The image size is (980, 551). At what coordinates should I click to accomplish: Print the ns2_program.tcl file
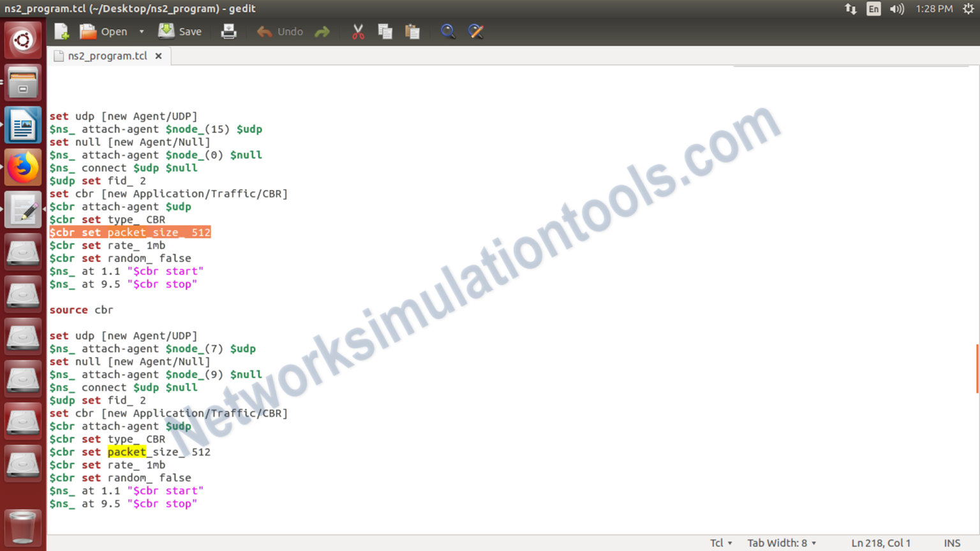(228, 31)
